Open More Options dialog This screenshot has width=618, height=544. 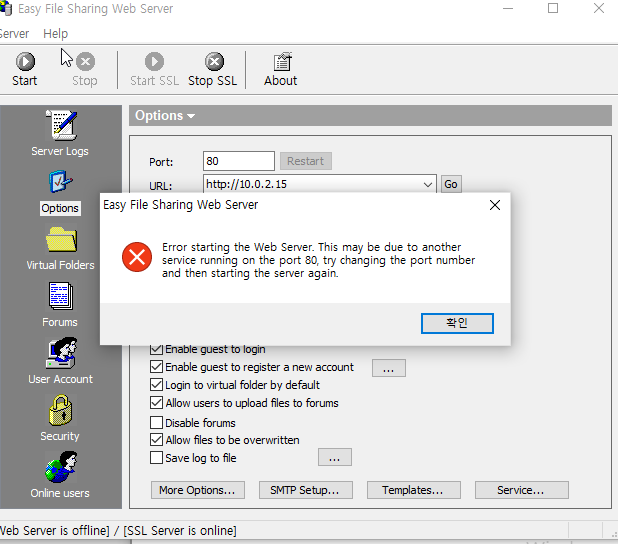(x=197, y=490)
